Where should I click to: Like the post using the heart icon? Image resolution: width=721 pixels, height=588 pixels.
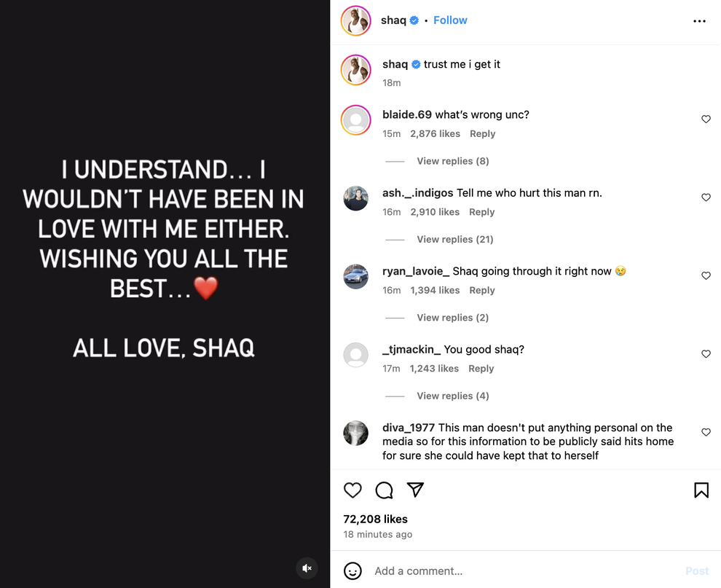click(352, 490)
